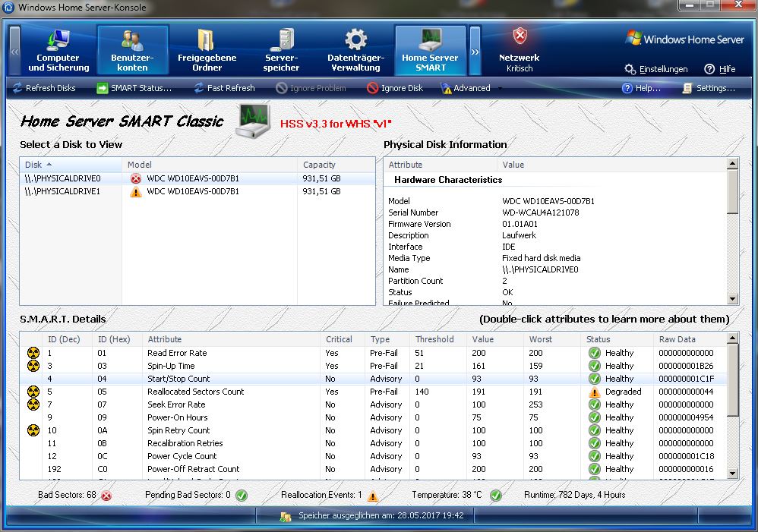Open Einstellungen in the console header
Image resolution: width=758 pixels, height=532 pixels.
point(656,69)
